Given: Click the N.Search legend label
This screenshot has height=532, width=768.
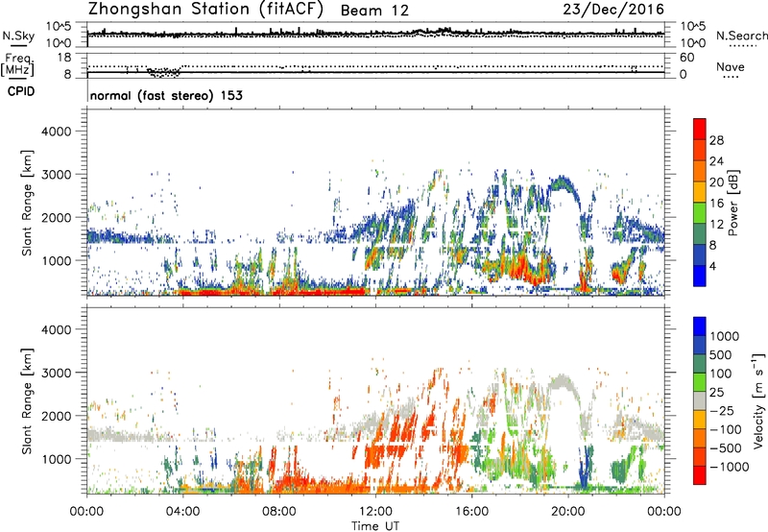Looking at the screenshot, I should (741, 36).
